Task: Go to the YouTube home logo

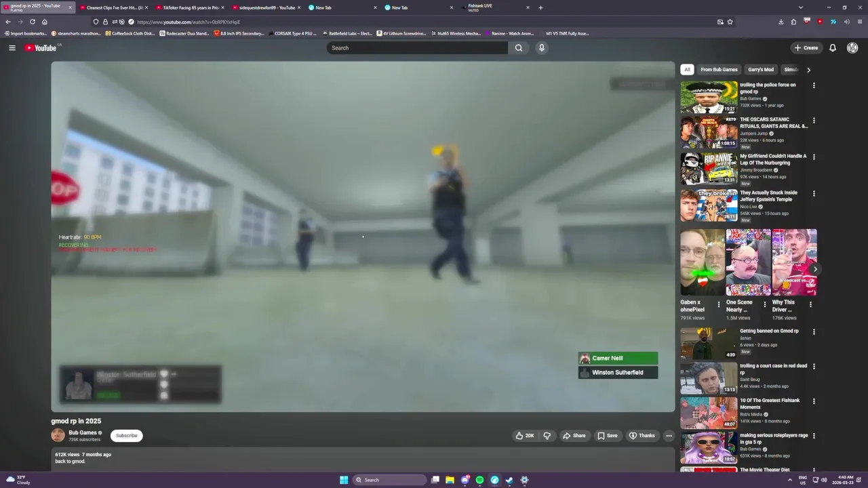Action: point(42,47)
